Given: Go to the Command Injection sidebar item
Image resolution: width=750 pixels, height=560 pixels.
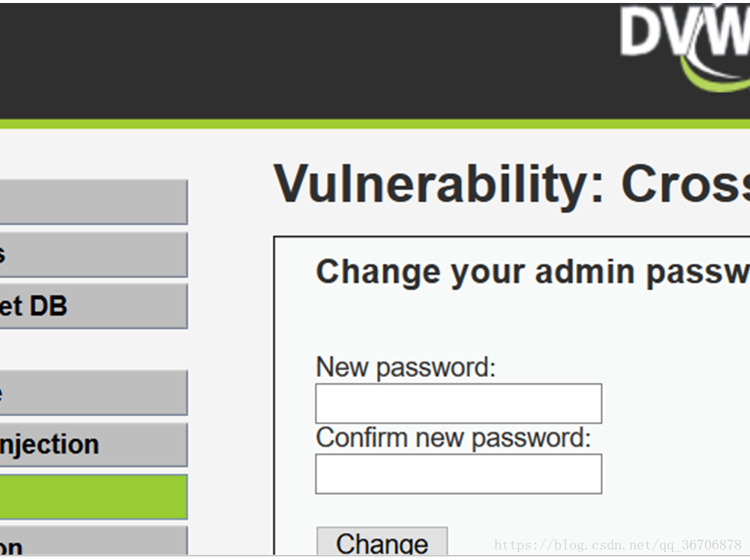Looking at the screenshot, I should pos(93,445).
